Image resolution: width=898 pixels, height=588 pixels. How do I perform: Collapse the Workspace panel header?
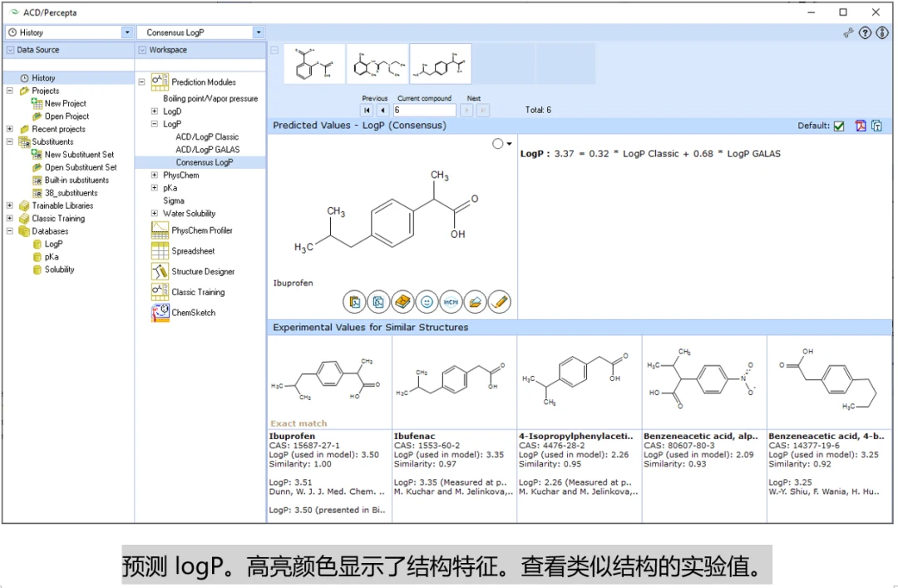(143, 50)
